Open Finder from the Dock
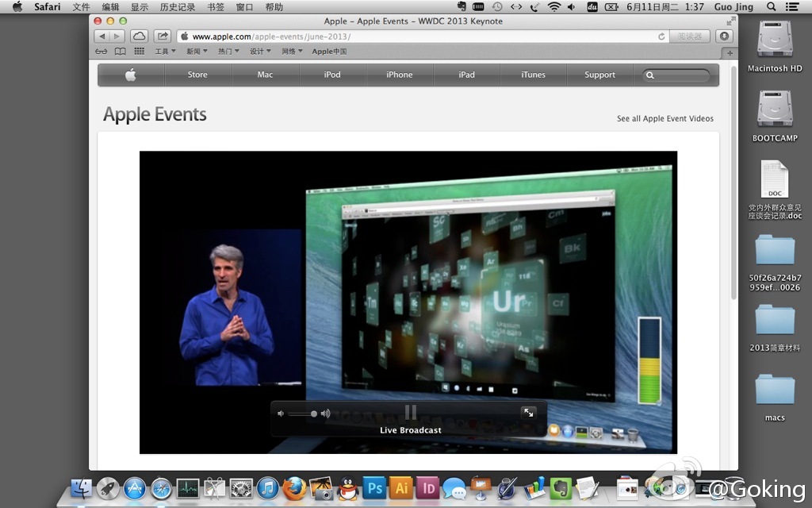This screenshot has width=812, height=508. pyautogui.click(x=81, y=488)
